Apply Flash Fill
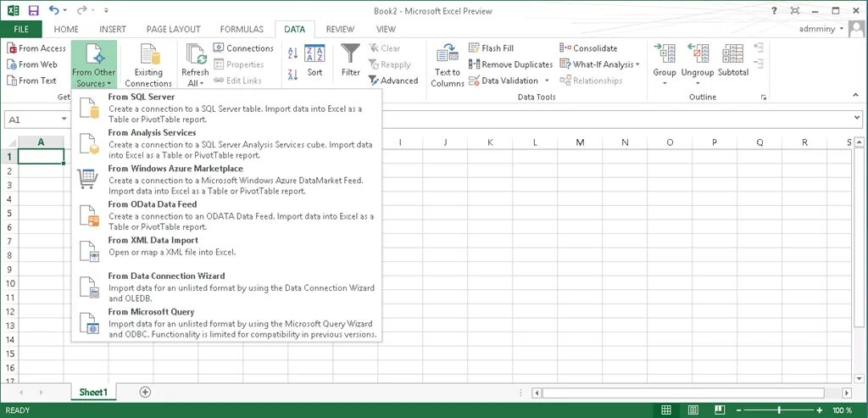The width and height of the screenshot is (868, 418). [491, 48]
